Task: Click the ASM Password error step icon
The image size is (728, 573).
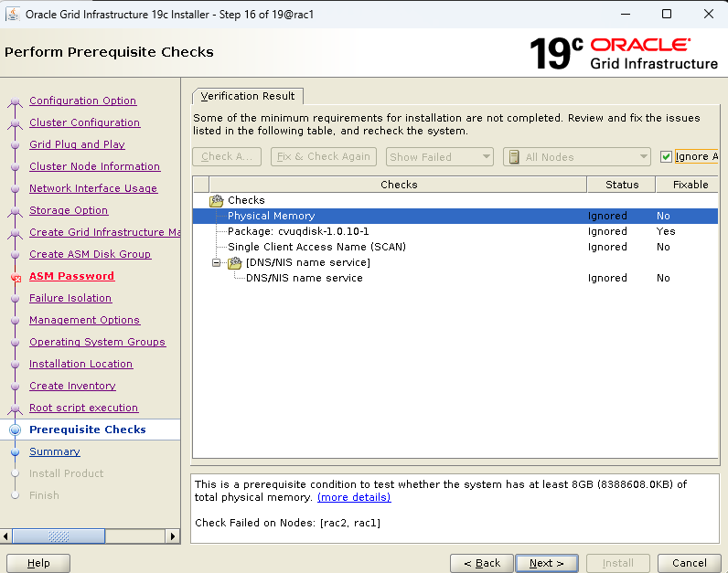Action: (16, 277)
